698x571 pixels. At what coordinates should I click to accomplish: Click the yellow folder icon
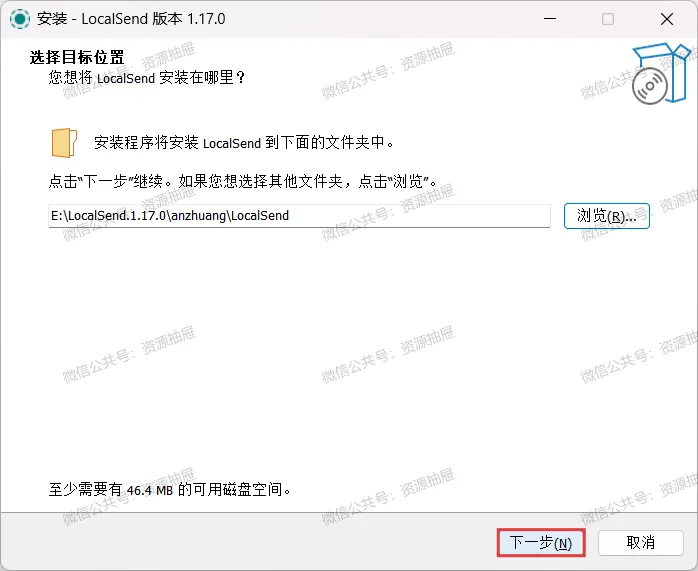tap(64, 143)
